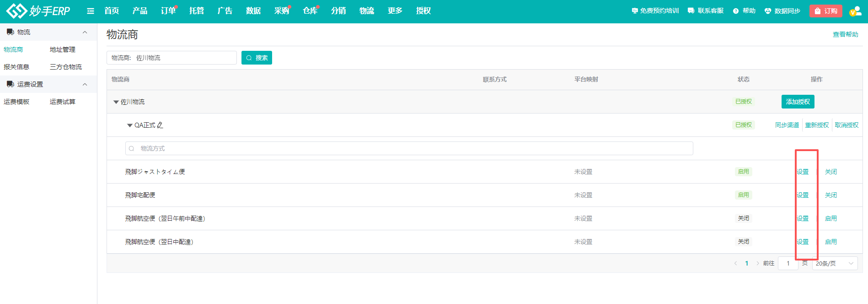Click the 添加授权 button
This screenshot has height=304, width=868.
coord(798,102)
